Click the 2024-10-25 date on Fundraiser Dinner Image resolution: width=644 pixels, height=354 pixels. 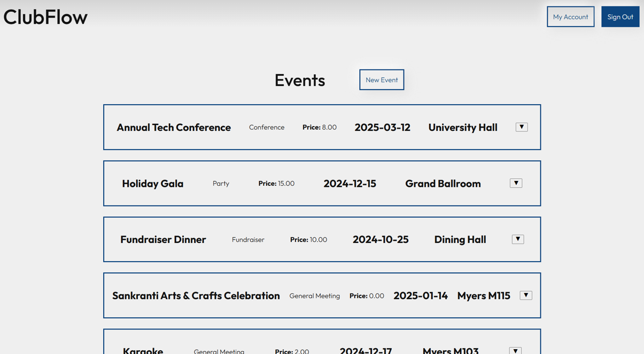(380, 240)
